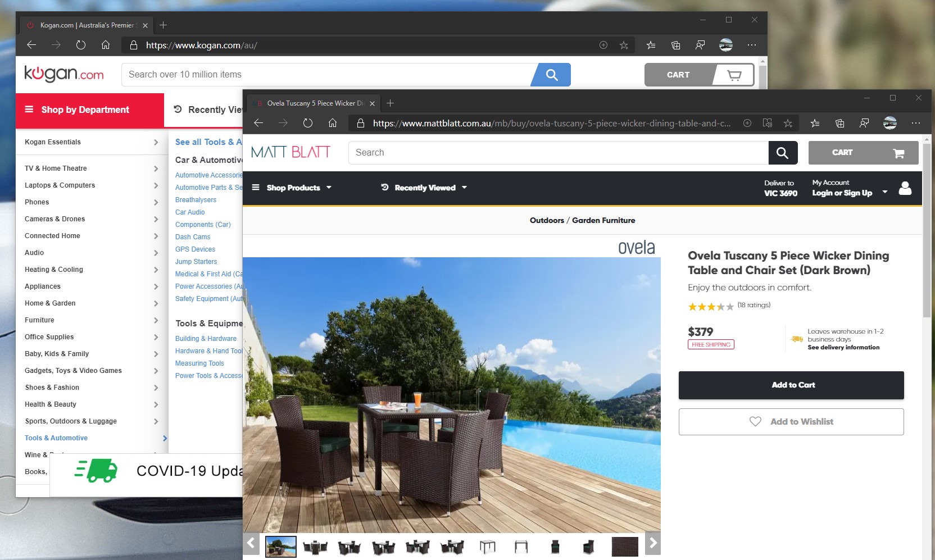
Task: Refresh the Kogan browser page
Action: click(80, 45)
